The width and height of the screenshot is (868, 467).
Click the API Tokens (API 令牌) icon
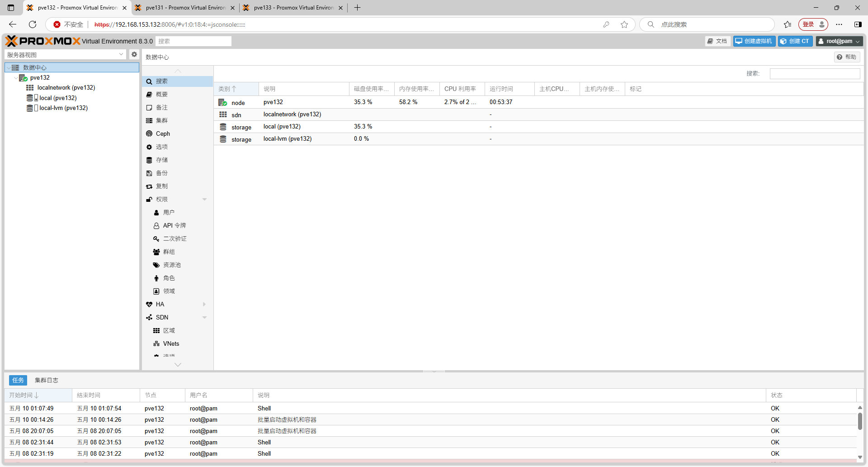(x=156, y=226)
